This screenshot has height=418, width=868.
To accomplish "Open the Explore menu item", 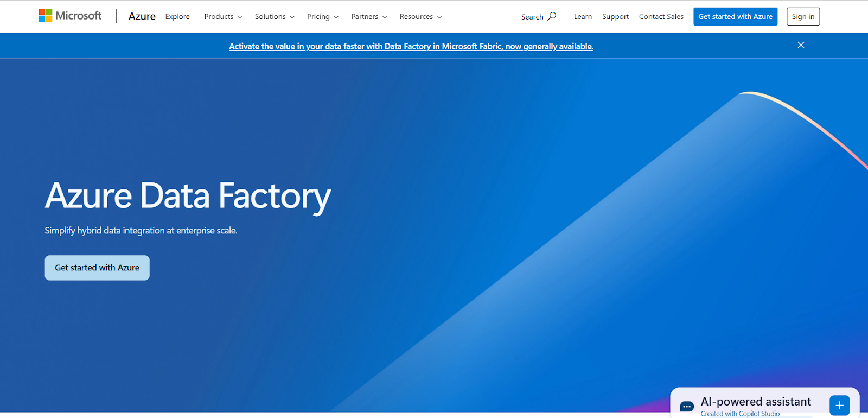I will [x=177, y=17].
